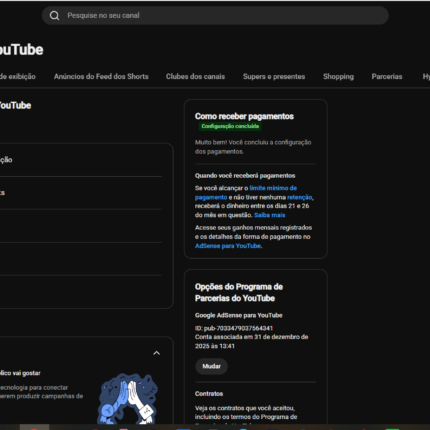Viewport: 430px width, 430px height.
Task: Click the 'Contratos' section heading
Action: tap(209, 393)
